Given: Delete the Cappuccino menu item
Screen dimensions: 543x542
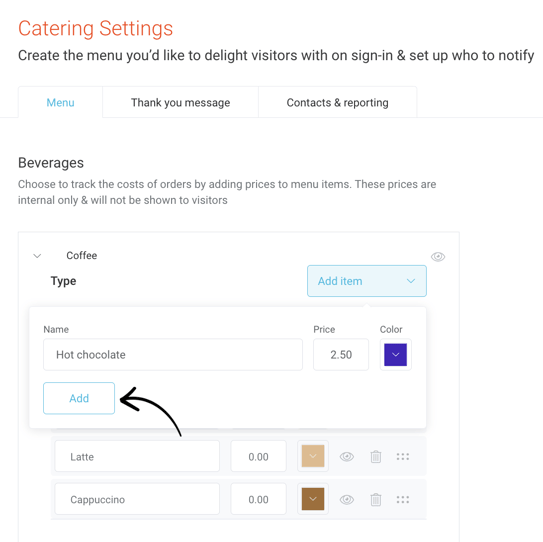Looking at the screenshot, I should pos(376,499).
